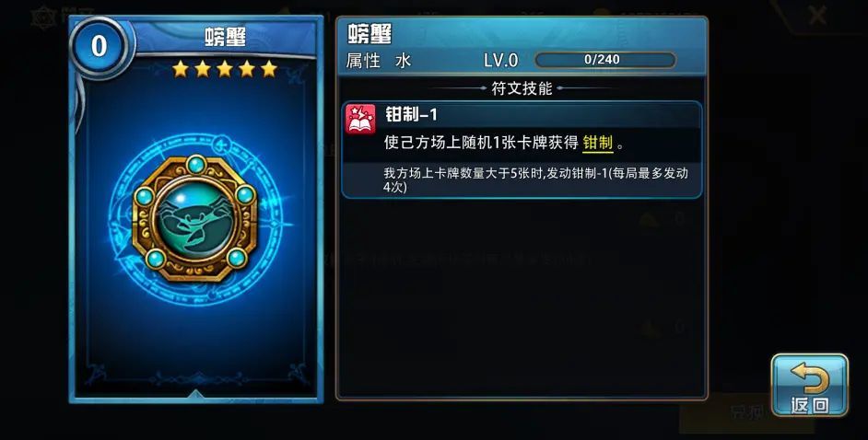Click the skill effect description line
The image size is (868, 440).
[x=504, y=144]
